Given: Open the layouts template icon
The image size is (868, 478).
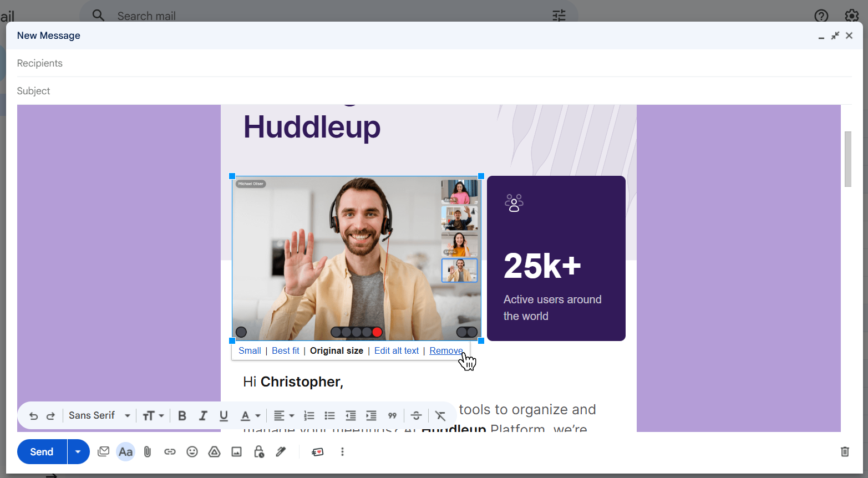Looking at the screenshot, I should 103,452.
